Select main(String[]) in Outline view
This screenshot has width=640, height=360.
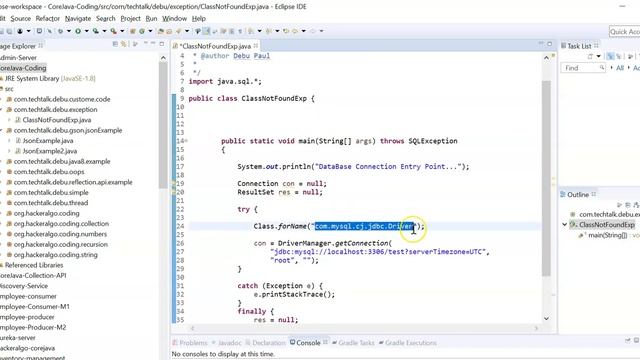(607, 235)
